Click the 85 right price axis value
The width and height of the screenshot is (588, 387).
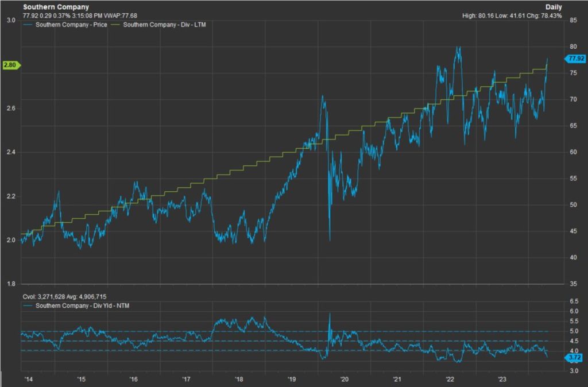[x=574, y=20]
